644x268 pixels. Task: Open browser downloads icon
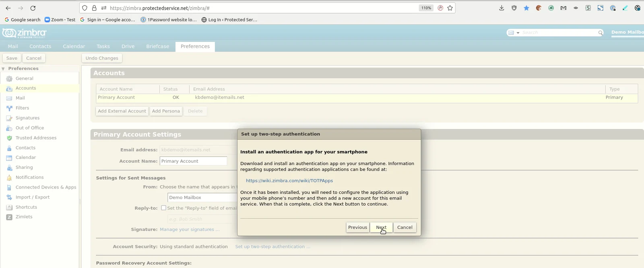(x=502, y=8)
